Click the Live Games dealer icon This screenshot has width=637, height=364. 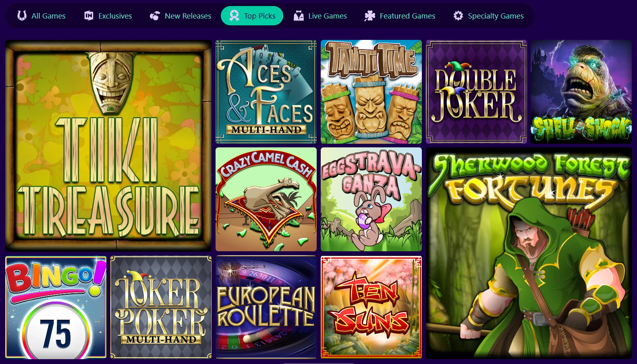click(299, 16)
